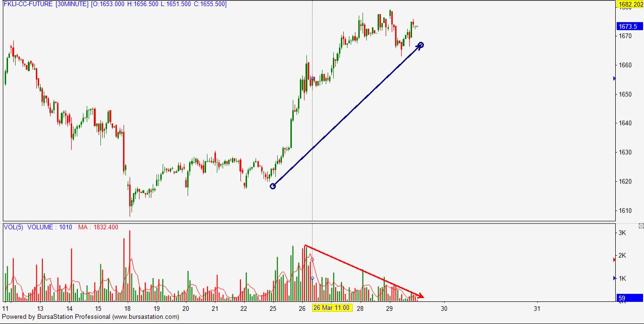644x324 pixels.
Task: Click the red circle marker on volume MA
Action: (312, 260)
